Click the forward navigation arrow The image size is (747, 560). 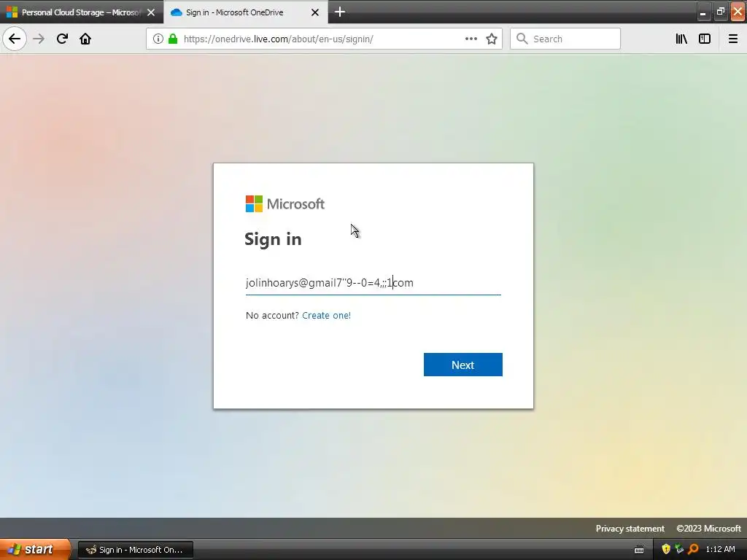pos(39,39)
